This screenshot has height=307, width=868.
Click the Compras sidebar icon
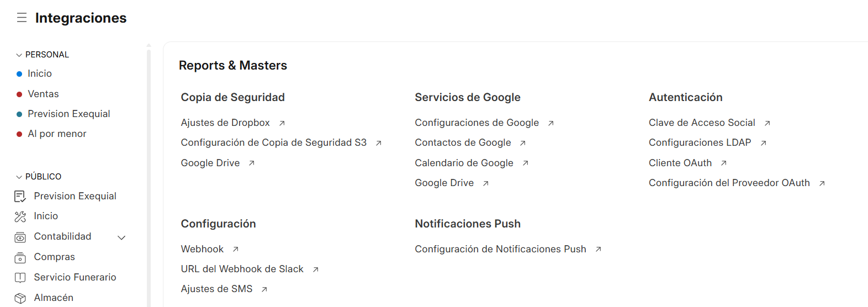20,257
